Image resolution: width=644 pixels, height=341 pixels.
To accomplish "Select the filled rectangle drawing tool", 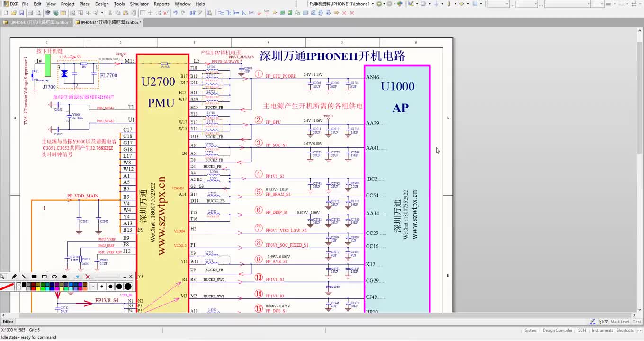I will click(34, 277).
